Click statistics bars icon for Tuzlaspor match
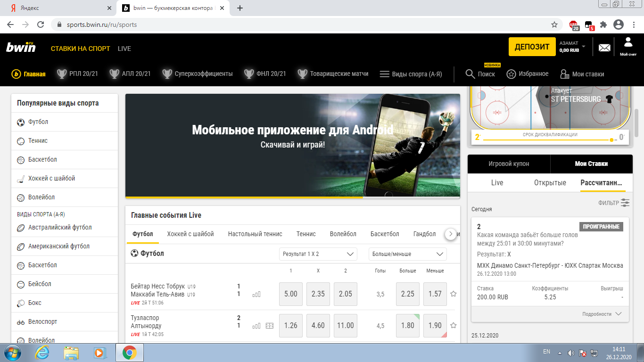Image resolution: width=644 pixels, height=362 pixels. [256, 326]
